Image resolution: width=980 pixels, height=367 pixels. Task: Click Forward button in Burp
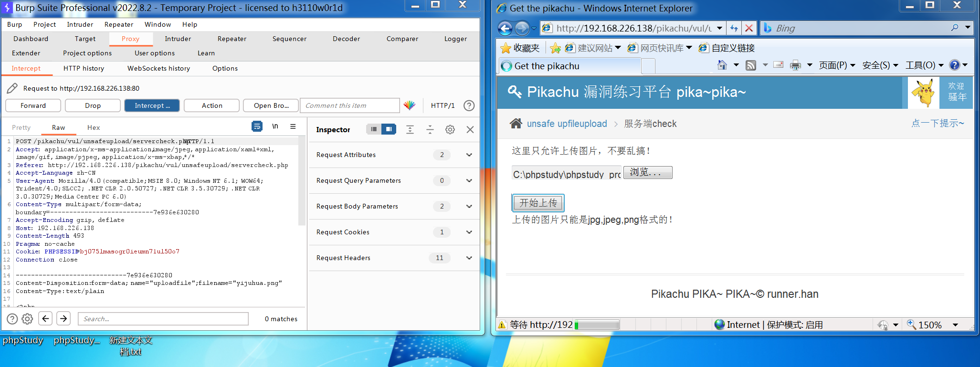pos(33,105)
